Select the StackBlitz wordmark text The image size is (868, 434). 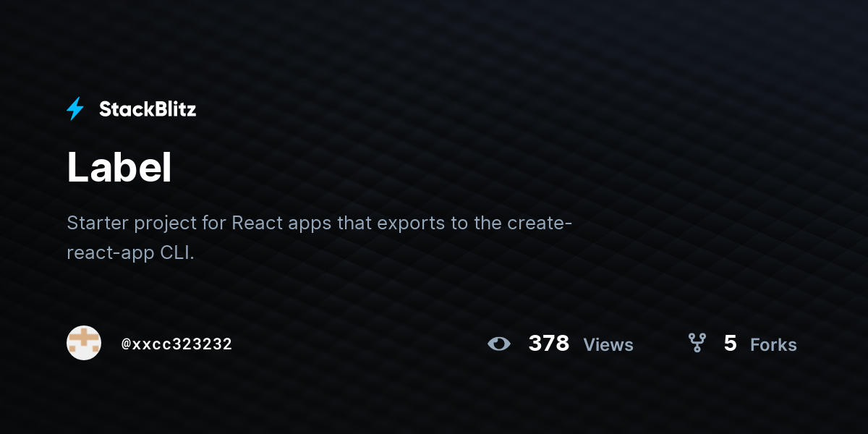[148, 109]
